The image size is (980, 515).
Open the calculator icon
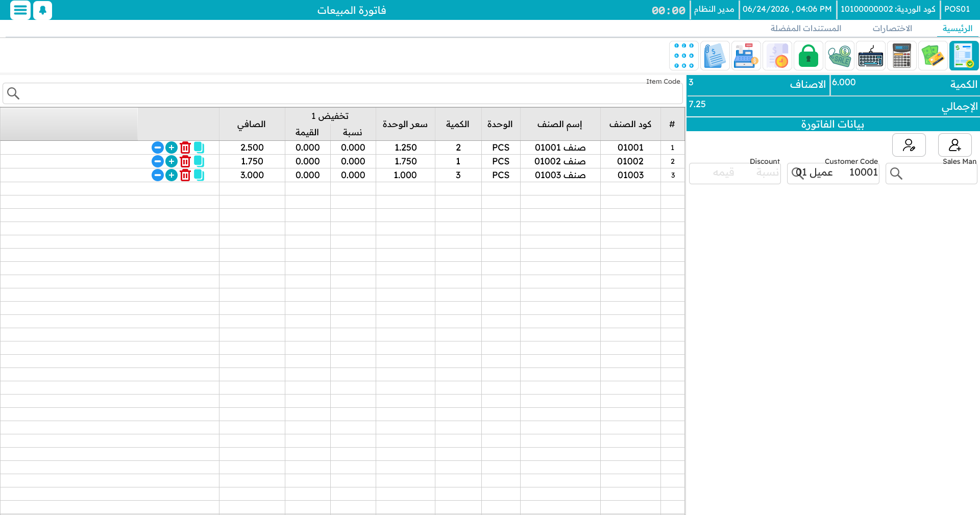902,56
